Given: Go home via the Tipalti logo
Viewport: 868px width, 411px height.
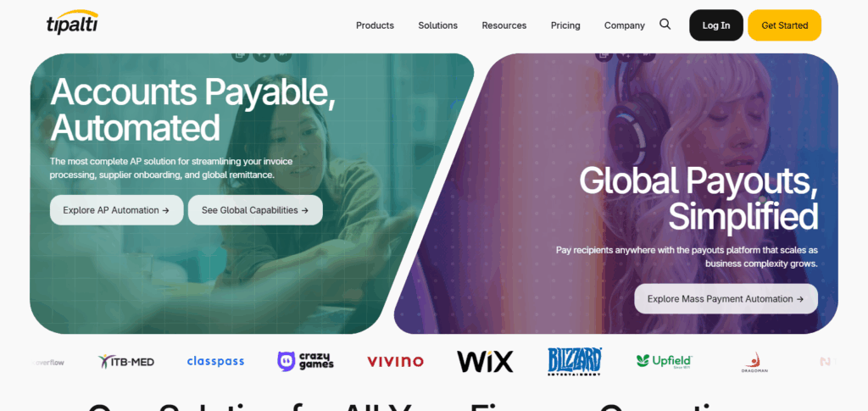Looking at the screenshot, I should tap(73, 23).
